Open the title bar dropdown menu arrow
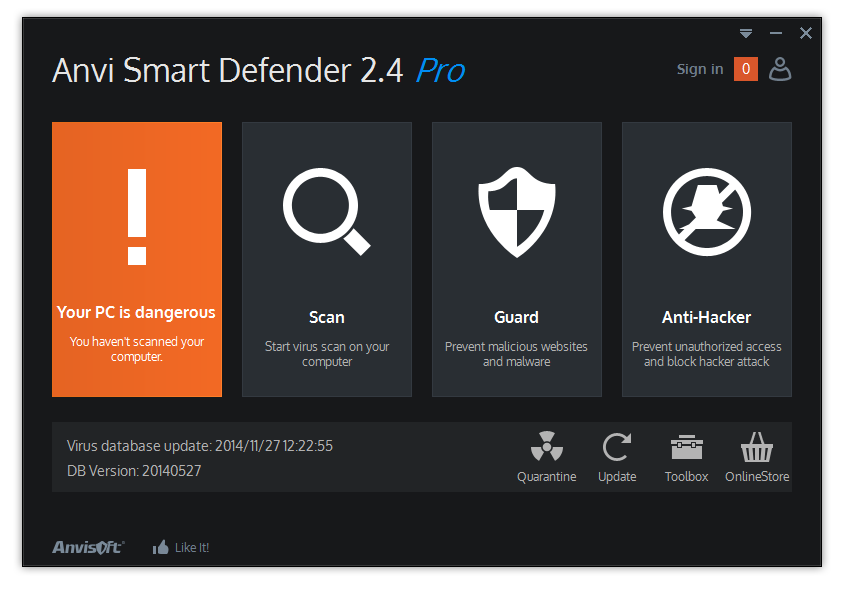The image size is (854, 594). point(746,34)
